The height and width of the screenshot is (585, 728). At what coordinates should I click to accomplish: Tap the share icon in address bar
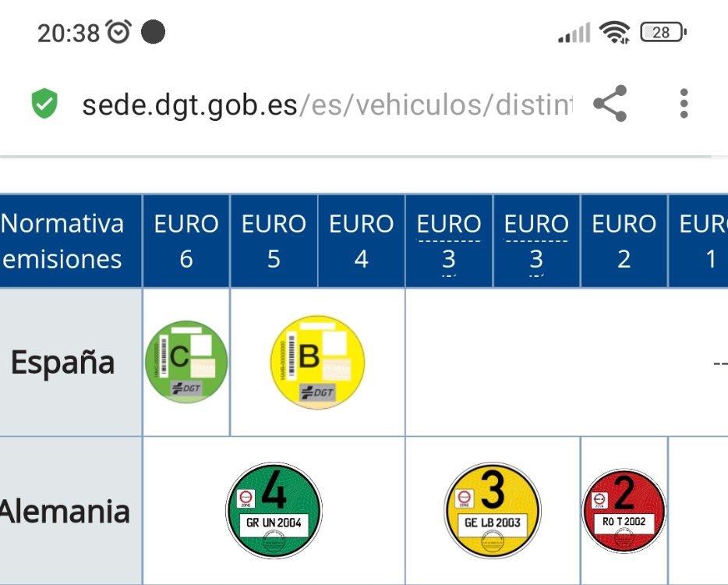coord(610,103)
